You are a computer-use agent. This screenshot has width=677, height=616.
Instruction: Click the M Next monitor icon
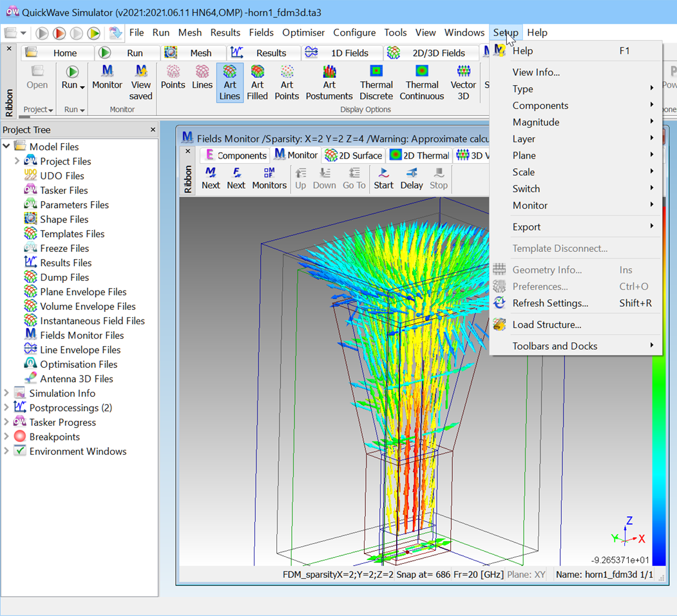click(211, 178)
